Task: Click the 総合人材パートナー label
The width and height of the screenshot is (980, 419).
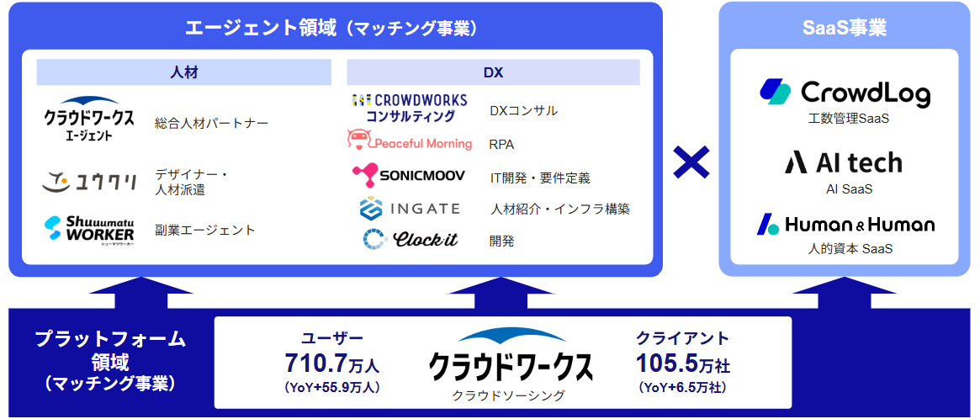Action: (x=211, y=123)
